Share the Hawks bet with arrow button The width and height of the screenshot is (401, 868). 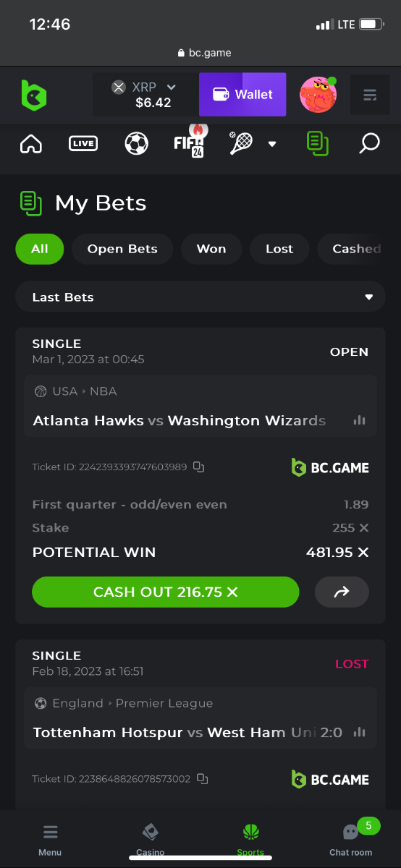(342, 592)
